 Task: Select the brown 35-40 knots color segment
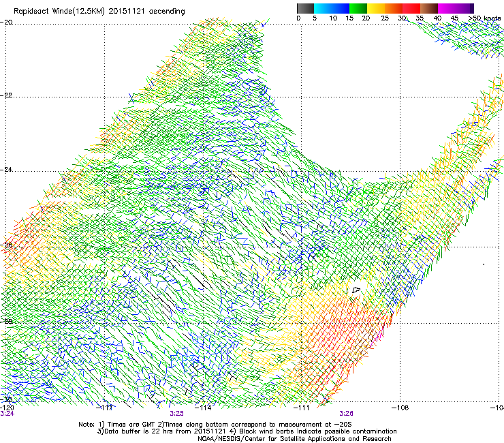tap(429, 8)
